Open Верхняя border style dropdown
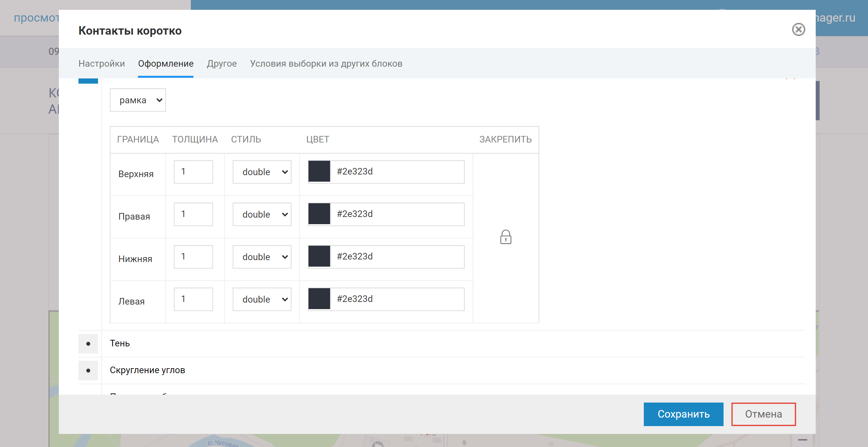 click(x=262, y=172)
